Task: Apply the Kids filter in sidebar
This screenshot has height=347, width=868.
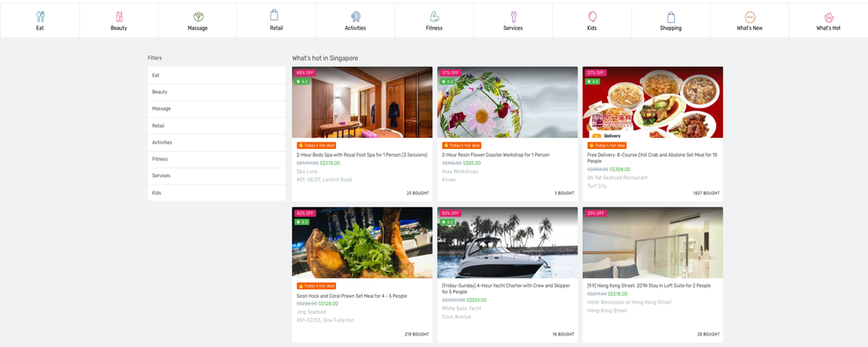Action: (x=217, y=193)
